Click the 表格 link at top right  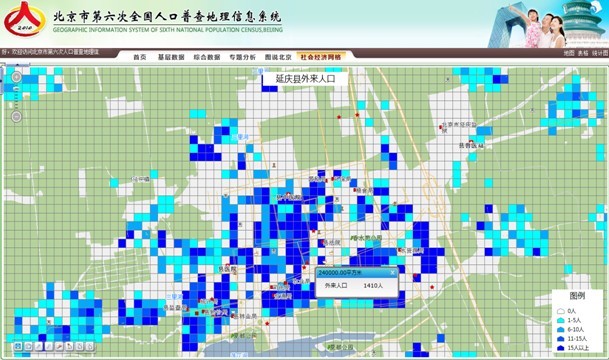click(583, 53)
